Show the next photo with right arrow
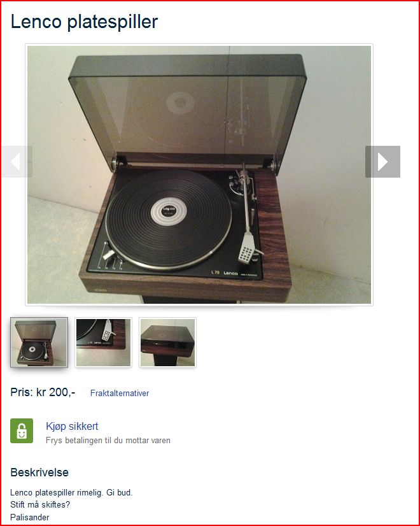420x526 pixels. 382,162
